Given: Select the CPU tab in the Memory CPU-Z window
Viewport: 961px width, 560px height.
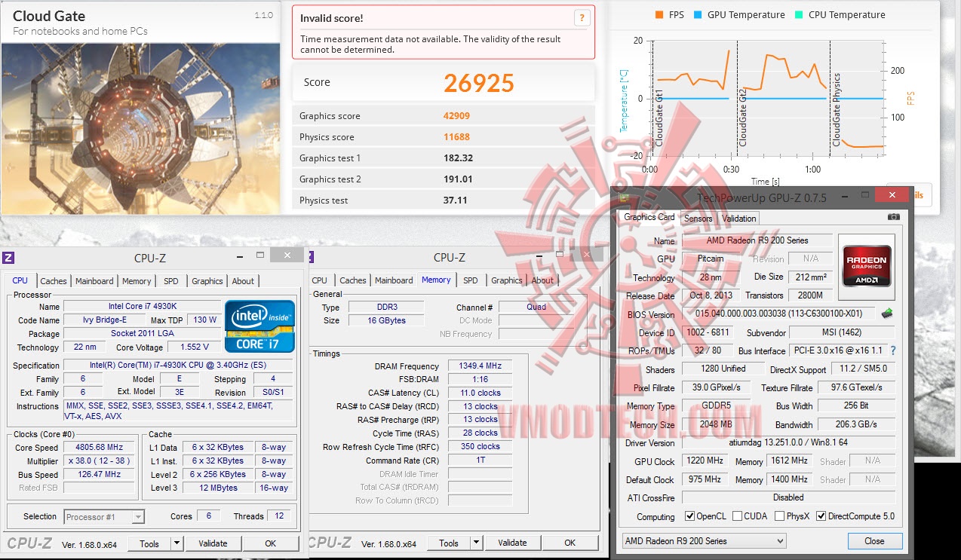Looking at the screenshot, I should coord(320,280).
